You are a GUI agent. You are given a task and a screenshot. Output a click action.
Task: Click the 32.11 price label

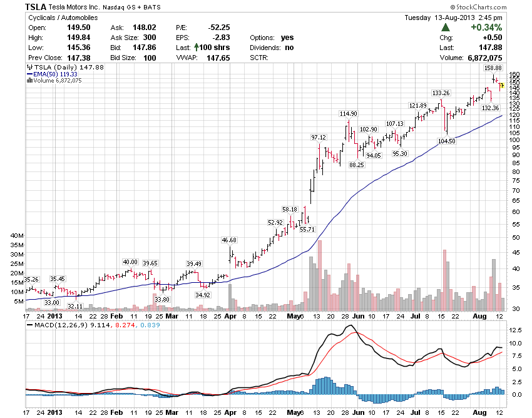click(x=75, y=307)
